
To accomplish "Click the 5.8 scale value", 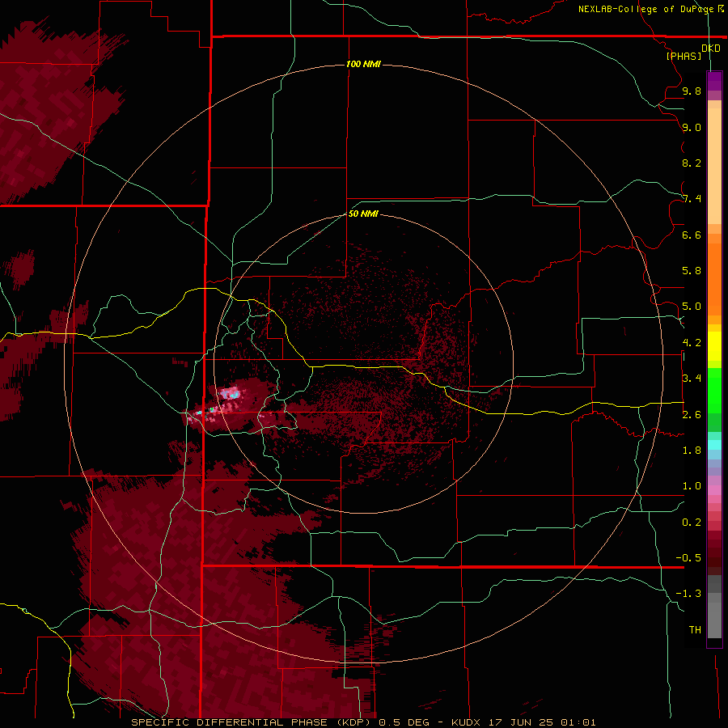I will tap(692, 271).
